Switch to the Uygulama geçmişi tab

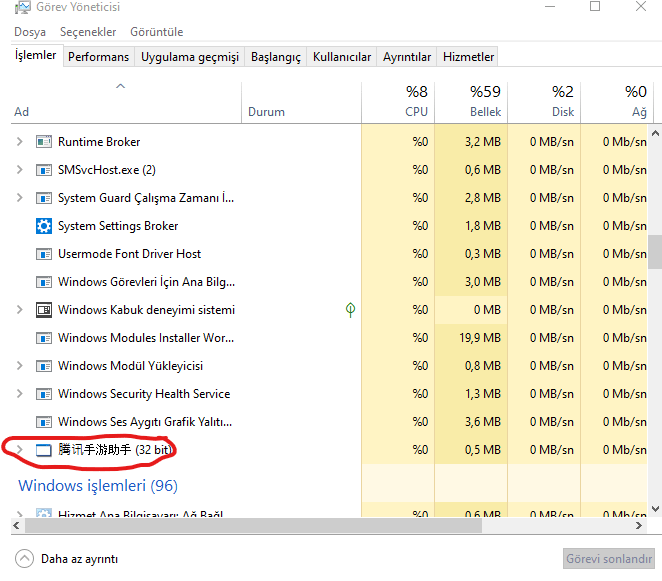(190, 57)
